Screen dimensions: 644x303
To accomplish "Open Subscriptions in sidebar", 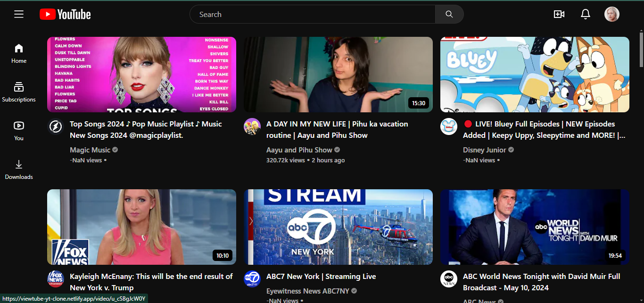I will click(x=19, y=92).
